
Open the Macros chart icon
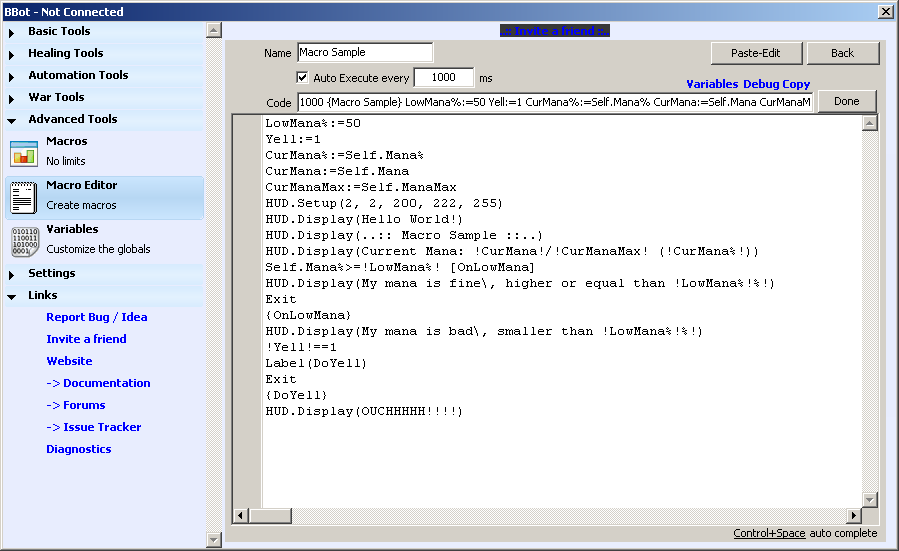coord(23,153)
